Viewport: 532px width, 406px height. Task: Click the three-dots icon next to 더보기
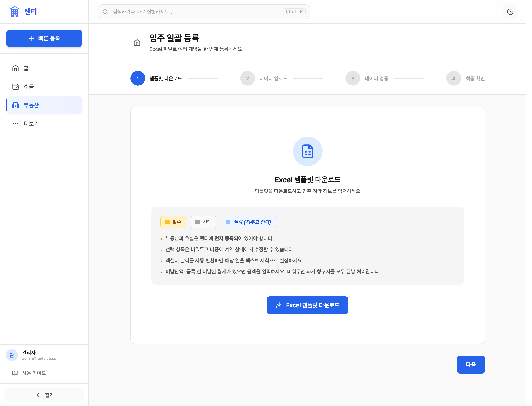(16, 123)
